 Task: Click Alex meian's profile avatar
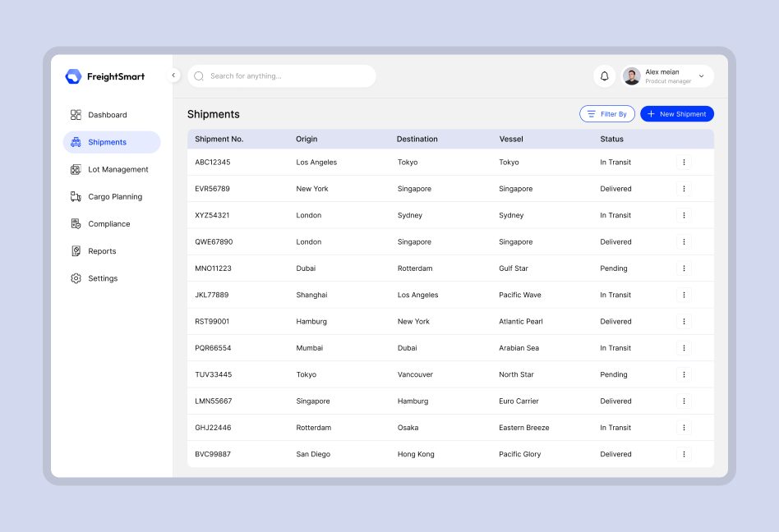(x=632, y=76)
